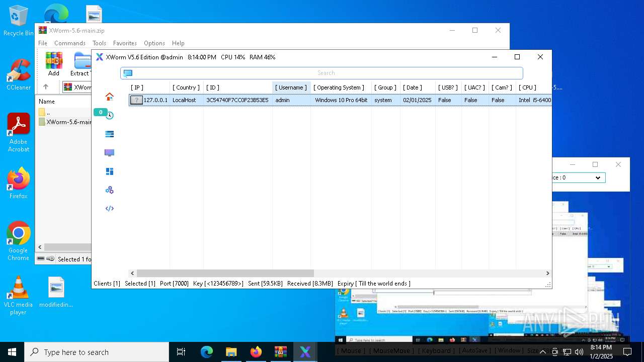644x362 pixels.
Task: Click the left scroll arrow of the client list
Action: 132,274
